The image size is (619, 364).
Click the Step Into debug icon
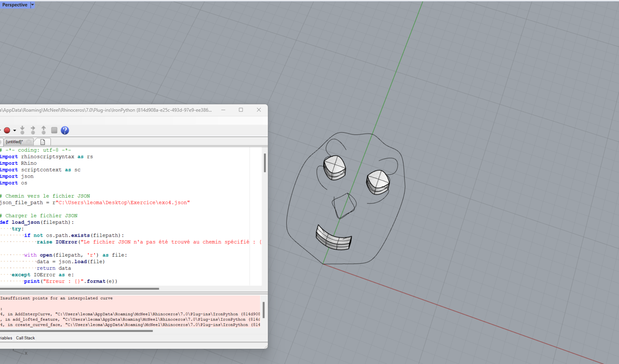[22, 130]
